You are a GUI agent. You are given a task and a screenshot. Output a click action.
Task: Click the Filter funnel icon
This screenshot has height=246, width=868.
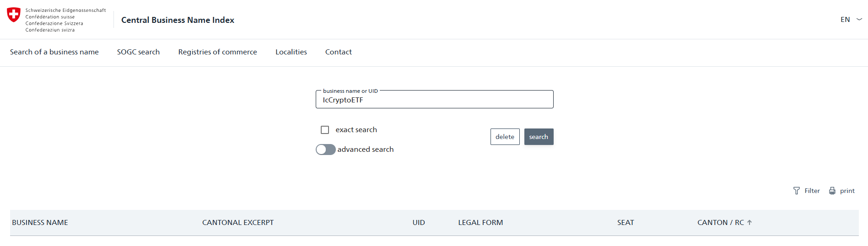[797, 191]
